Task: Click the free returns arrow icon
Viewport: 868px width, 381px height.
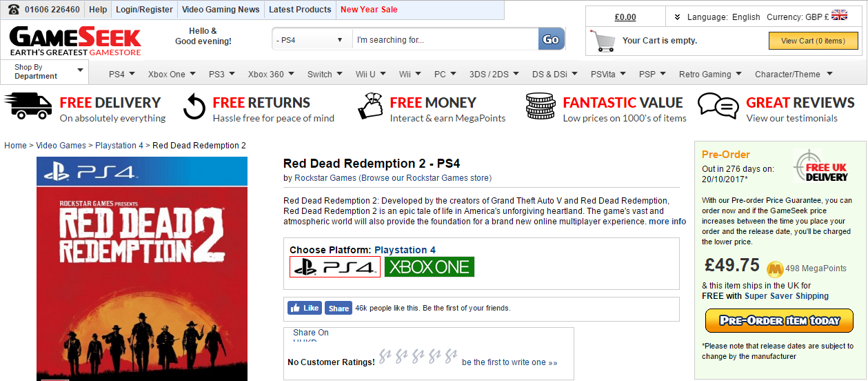Action: point(194,108)
